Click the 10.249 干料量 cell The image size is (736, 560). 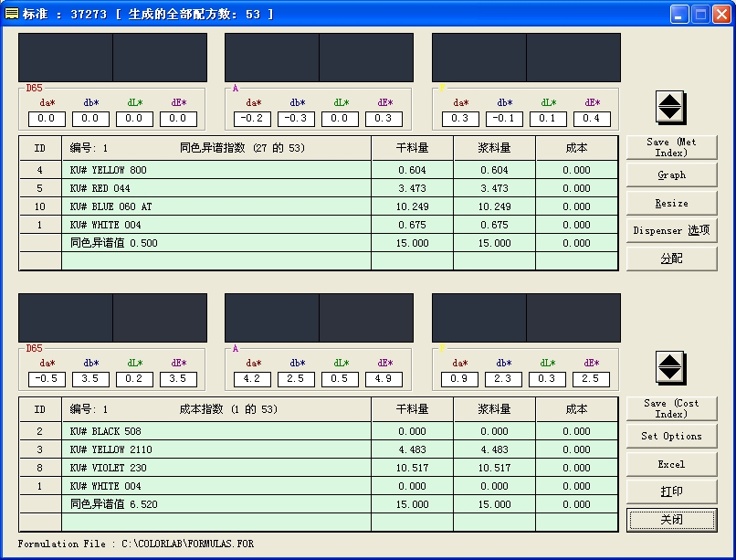tap(412, 206)
